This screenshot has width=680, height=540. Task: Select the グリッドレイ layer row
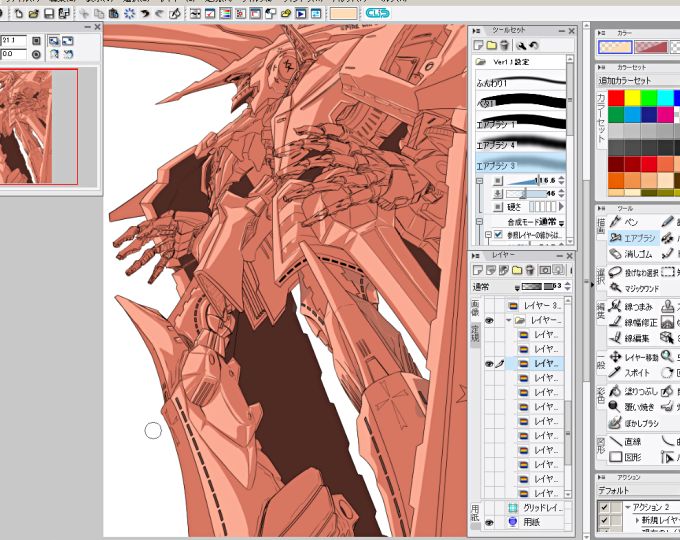pos(535,507)
